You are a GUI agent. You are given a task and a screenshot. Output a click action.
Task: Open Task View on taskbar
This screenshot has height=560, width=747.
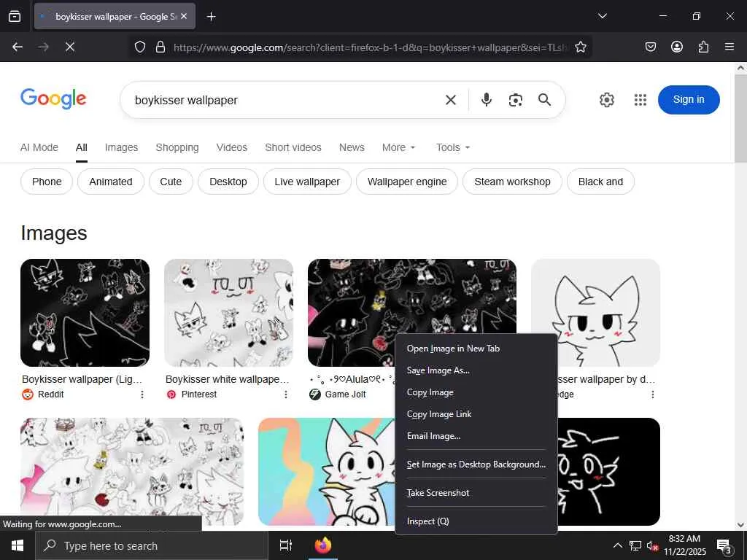[286, 545]
